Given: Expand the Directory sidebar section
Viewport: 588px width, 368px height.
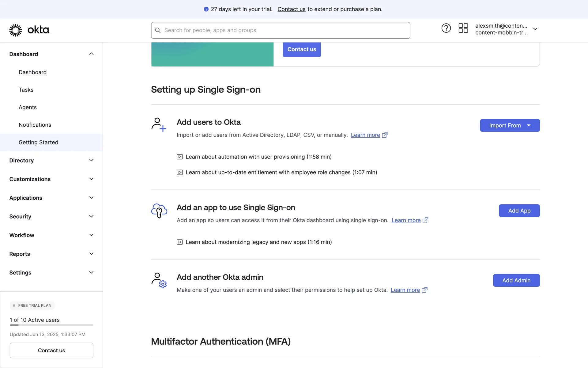Looking at the screenshot, I should 51,160.
